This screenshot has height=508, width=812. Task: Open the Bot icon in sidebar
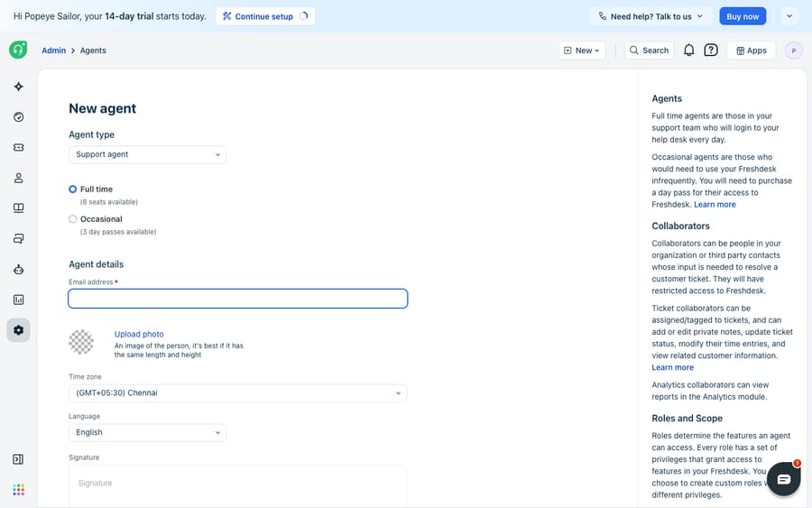coord(19,269)
